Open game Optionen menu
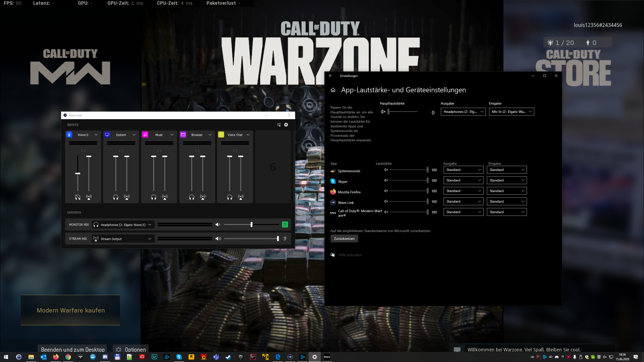Screen dimensions: 644x362 tap(131, 349)
